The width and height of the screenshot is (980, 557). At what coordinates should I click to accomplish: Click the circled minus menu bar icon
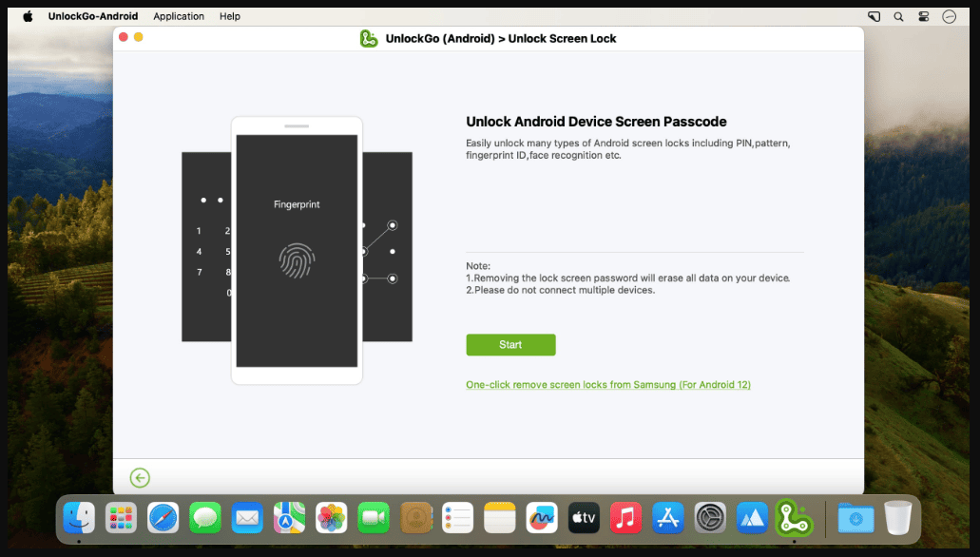pyautogui.click(x=950, y=17)
